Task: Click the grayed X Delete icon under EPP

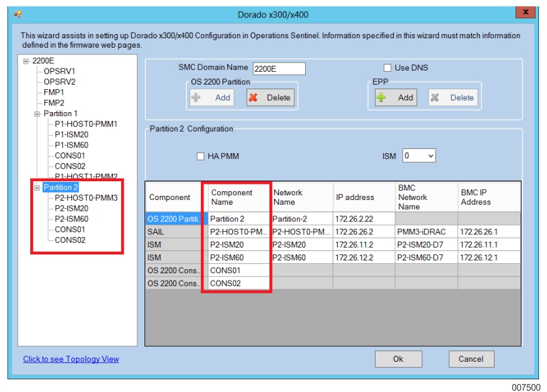Action: coord(435,97)
